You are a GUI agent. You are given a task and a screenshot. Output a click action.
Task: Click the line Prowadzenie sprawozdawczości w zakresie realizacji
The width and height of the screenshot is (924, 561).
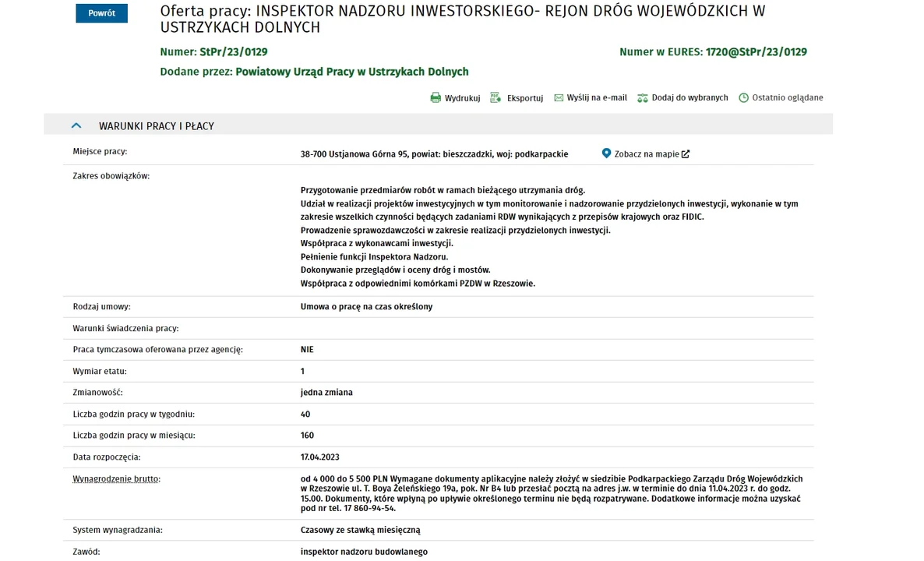(x=456, y=231)
